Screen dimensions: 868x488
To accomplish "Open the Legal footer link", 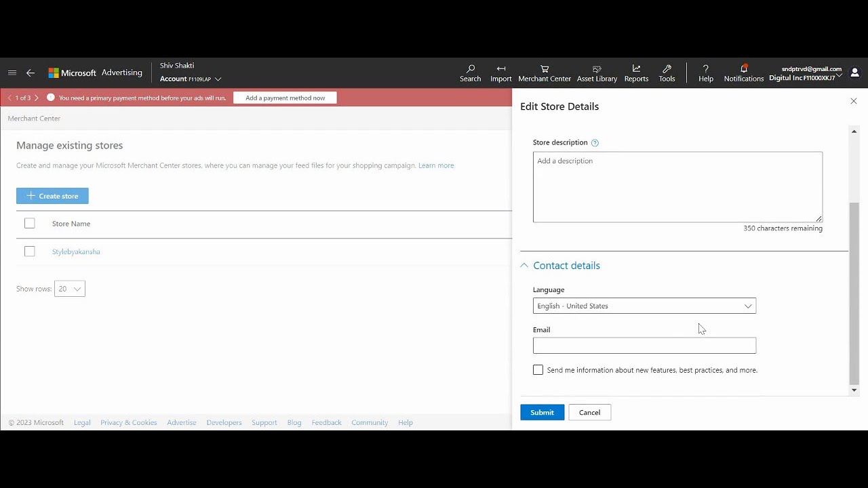I will [82, 422].
